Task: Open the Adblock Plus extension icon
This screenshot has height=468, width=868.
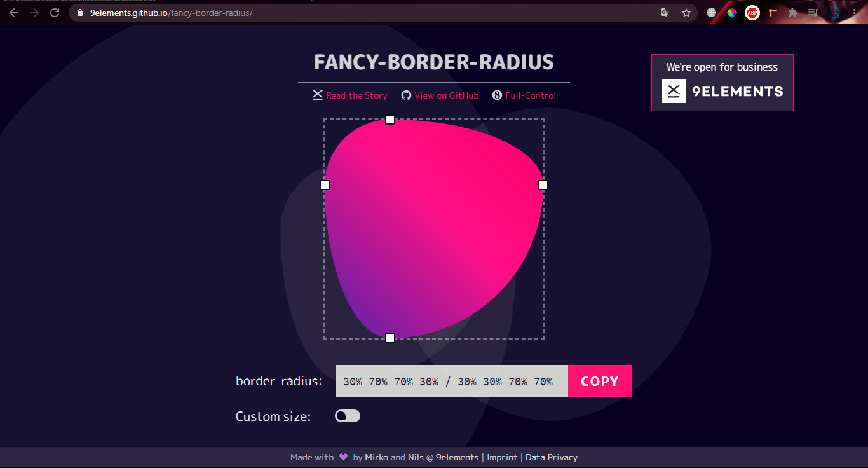Action: tap(752, 12)
